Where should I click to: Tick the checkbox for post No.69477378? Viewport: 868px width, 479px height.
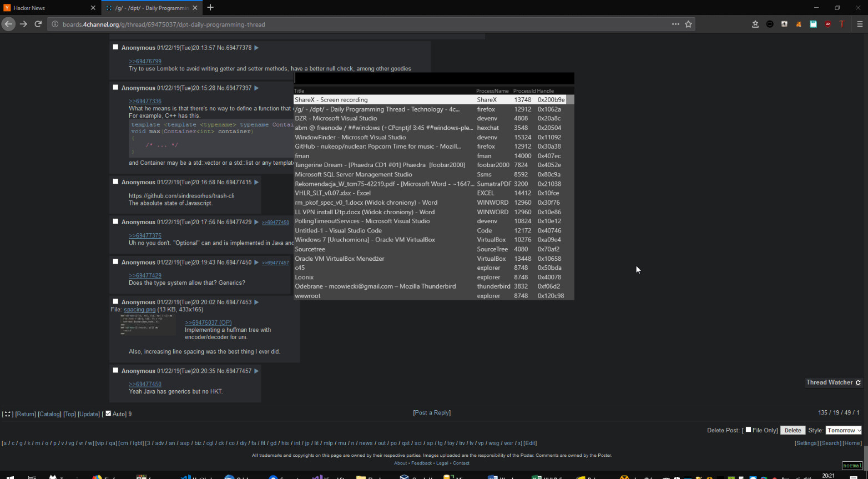pos(115,47)
